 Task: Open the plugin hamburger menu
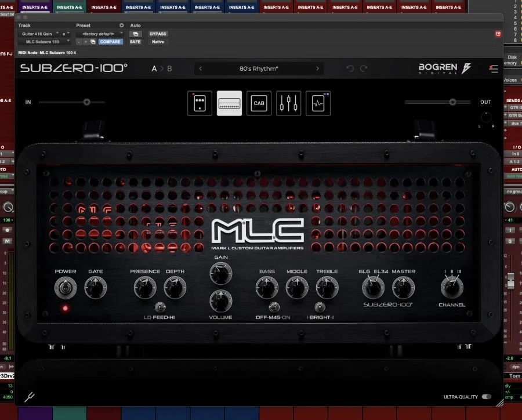(x=494, y=68)
